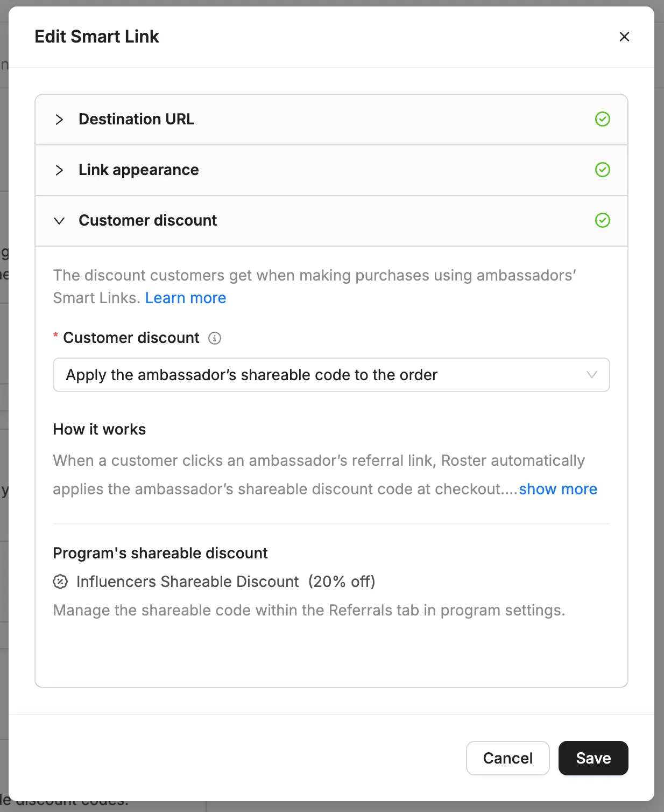664x812 pixels.
Task: Click the Link appearance green checkmark icon
Action: tap(602, 170)
